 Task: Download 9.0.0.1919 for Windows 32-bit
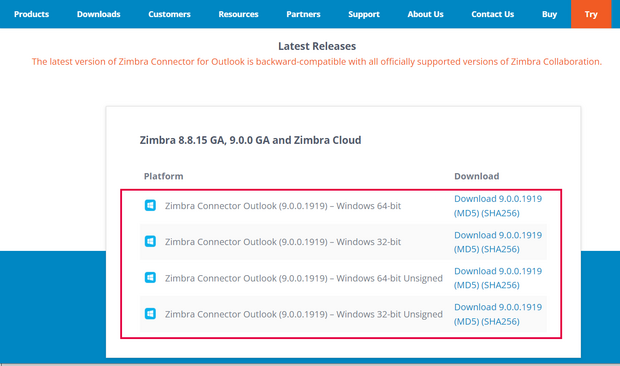[x=498, y=235]
